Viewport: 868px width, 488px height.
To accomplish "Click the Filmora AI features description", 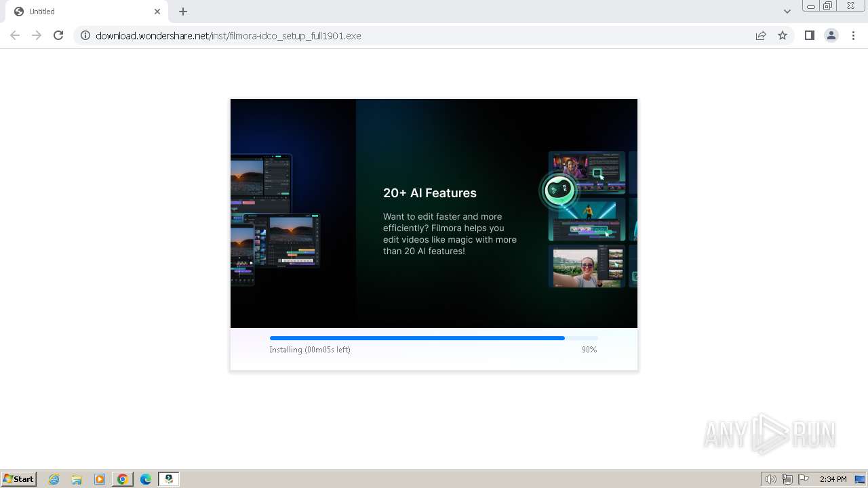I will point(450,234).
